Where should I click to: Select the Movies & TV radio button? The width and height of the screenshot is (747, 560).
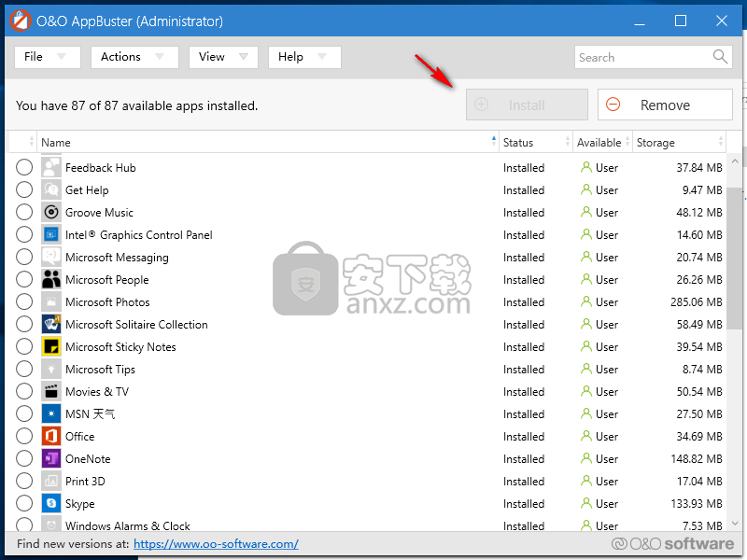click(24, 391)
